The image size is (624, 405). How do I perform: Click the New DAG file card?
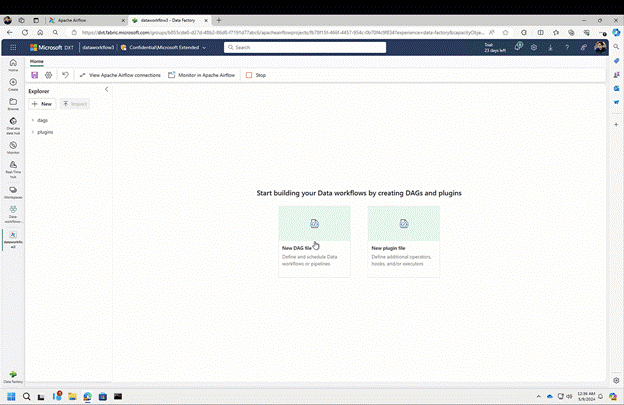[314, 241]
